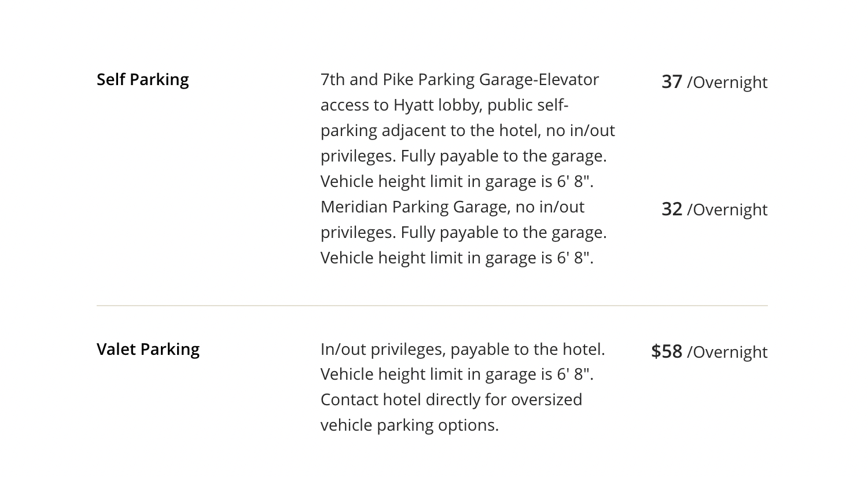
Task: Click the horizontal divider between parking sections
Action: [432, 305]
